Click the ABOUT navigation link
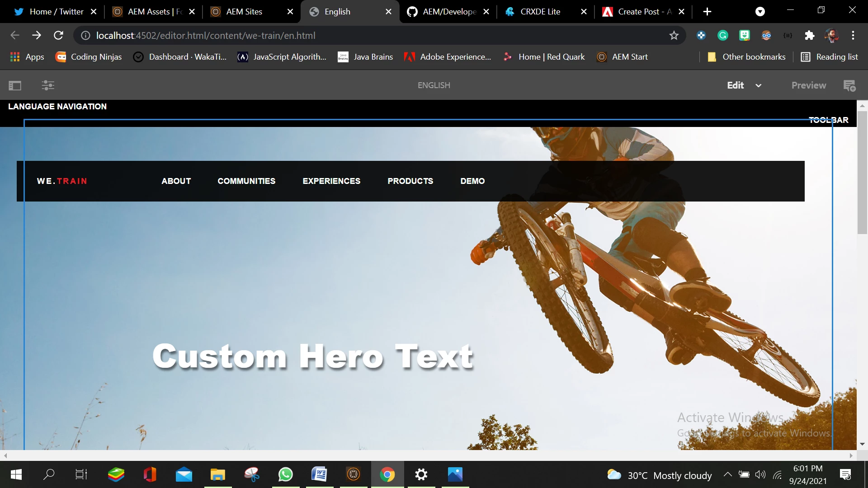The height and width of the screenshot is (488, 868). 176,181
